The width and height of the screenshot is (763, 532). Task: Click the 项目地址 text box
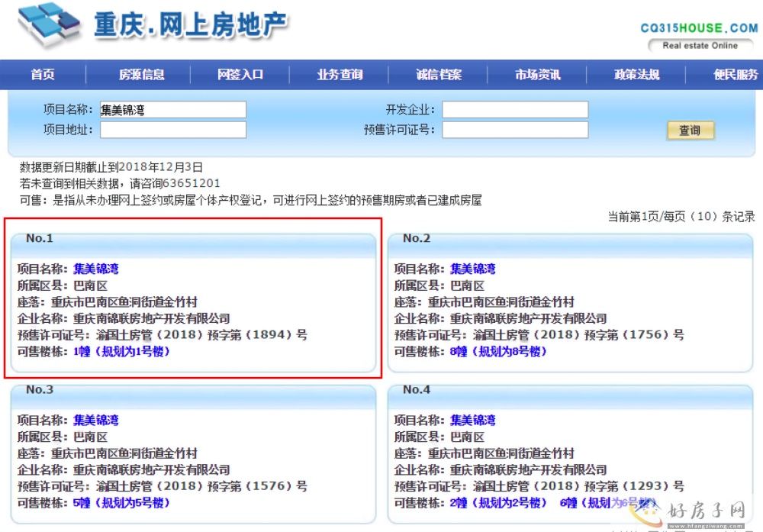pos(172,130)
